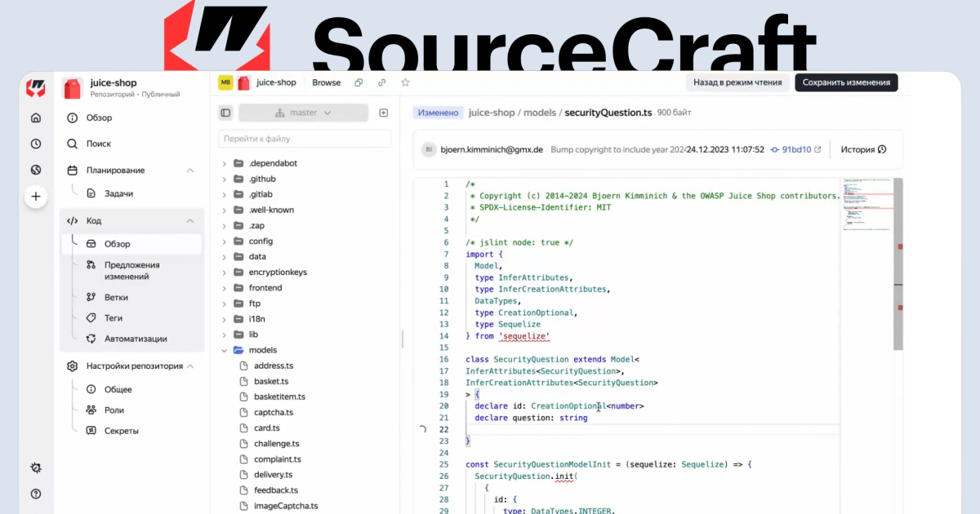Copy the repository link icon in header
Screen dimensions: 980x514
(x=381, y=82)
